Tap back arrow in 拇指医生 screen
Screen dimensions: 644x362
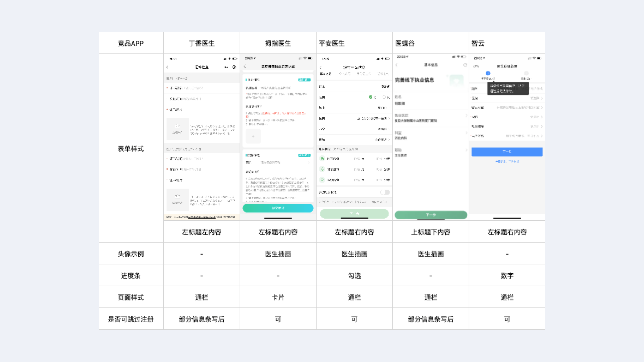click(245, 66)
